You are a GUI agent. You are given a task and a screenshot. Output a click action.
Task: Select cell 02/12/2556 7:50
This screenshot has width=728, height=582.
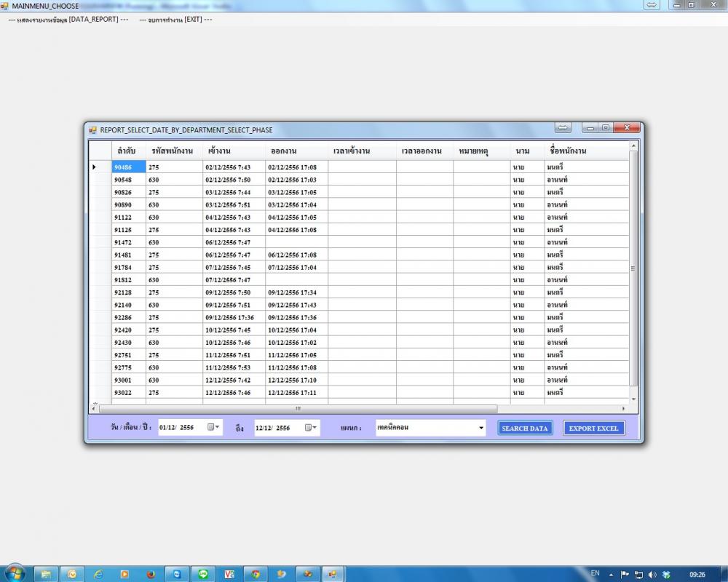(234, 180)
